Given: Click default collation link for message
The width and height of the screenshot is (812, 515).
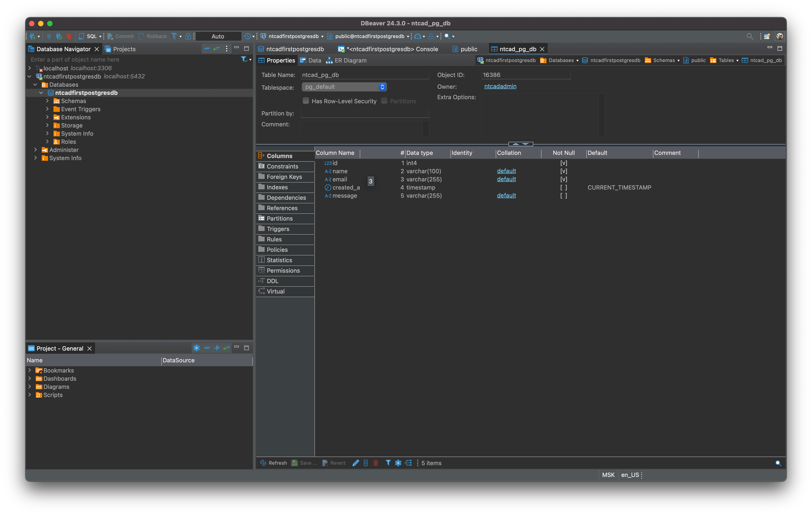Looking at the screenshot, I should point(506,195).
